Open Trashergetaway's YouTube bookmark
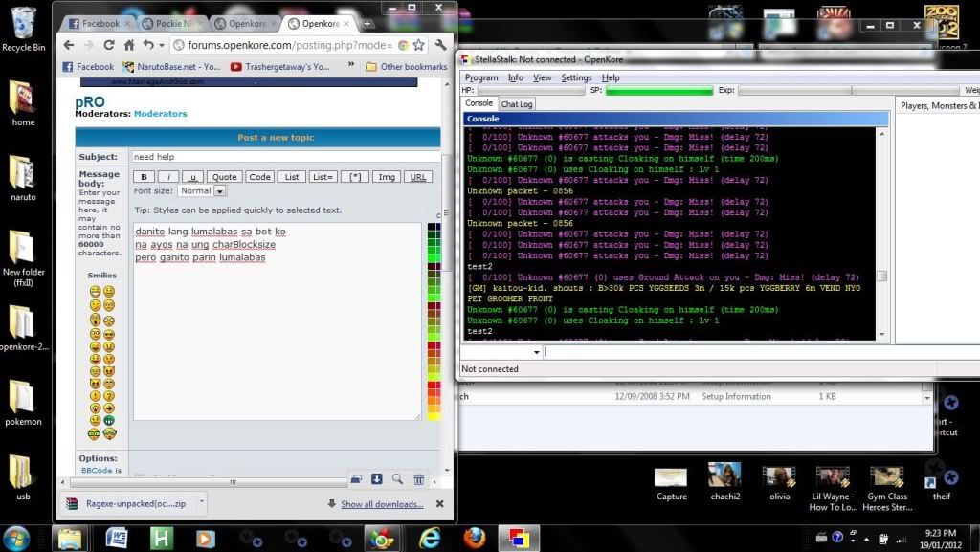Image resolution: width=980 pixels, height=552 pixels. pyautogui.click(x=280, y=66)
